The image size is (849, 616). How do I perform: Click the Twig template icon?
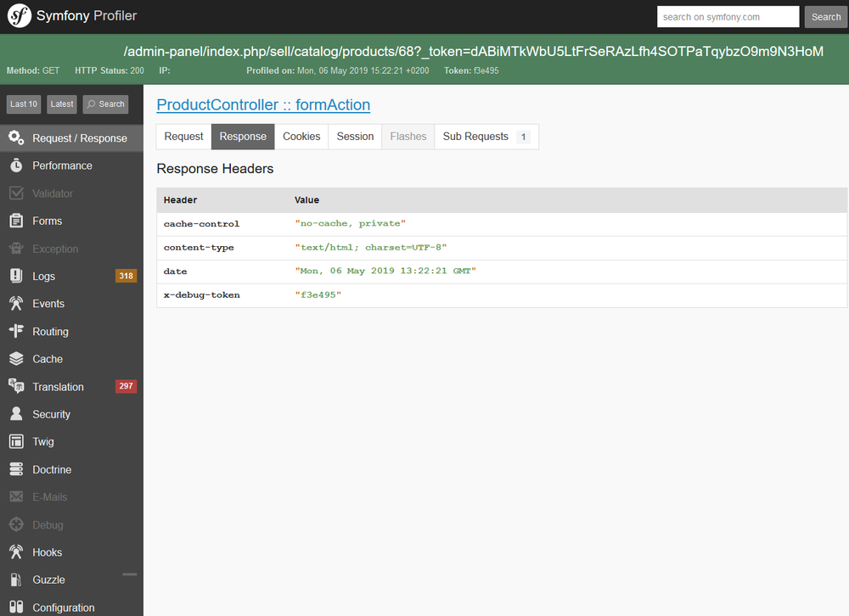coord(16,442)
